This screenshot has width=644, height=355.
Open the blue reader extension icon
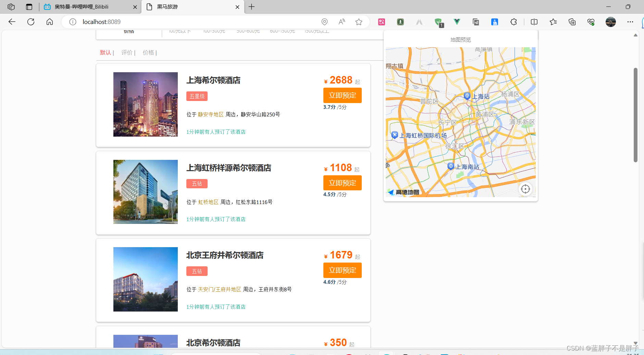495,22
